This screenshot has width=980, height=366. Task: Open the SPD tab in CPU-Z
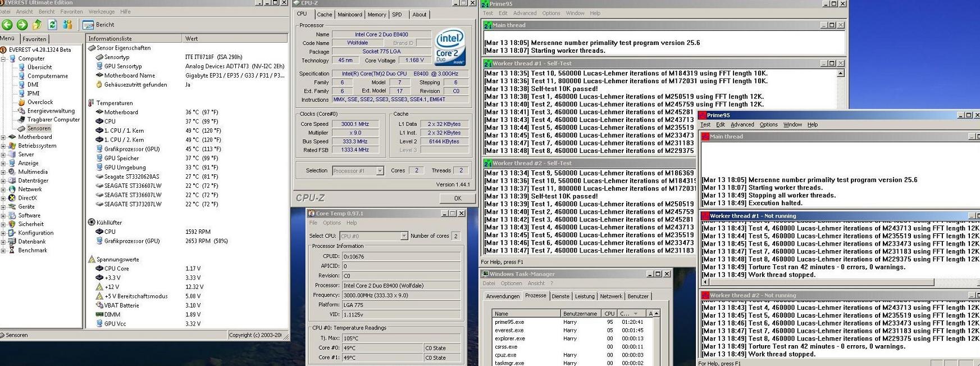click(x=397, y=15)
